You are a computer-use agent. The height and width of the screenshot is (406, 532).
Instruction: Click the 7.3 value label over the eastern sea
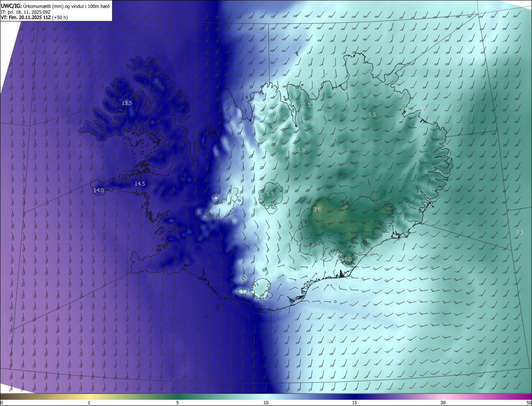pos(519,232)
